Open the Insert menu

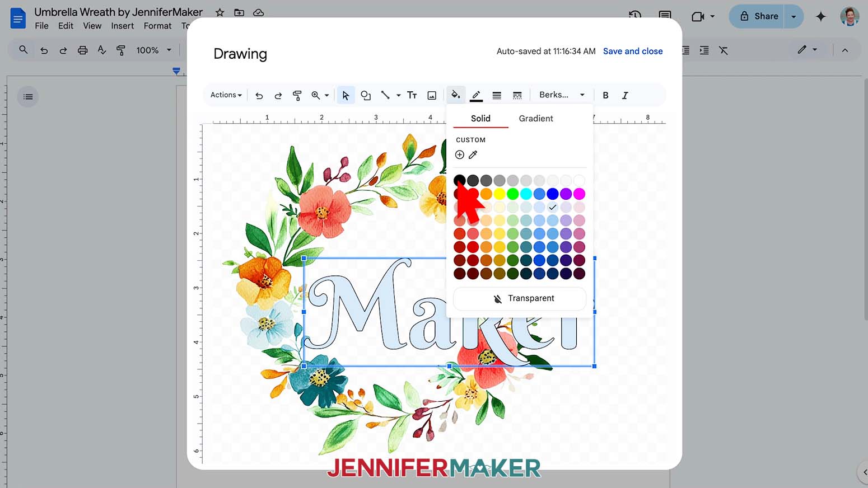[x=122, y=26]
